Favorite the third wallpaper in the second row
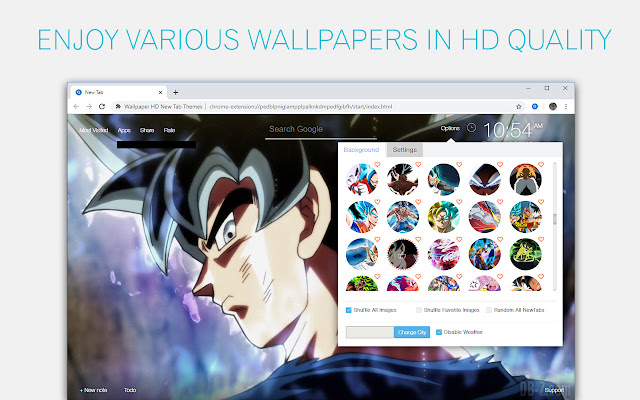Viewport: 640px width, 400px height. click(x=459, y=202)
